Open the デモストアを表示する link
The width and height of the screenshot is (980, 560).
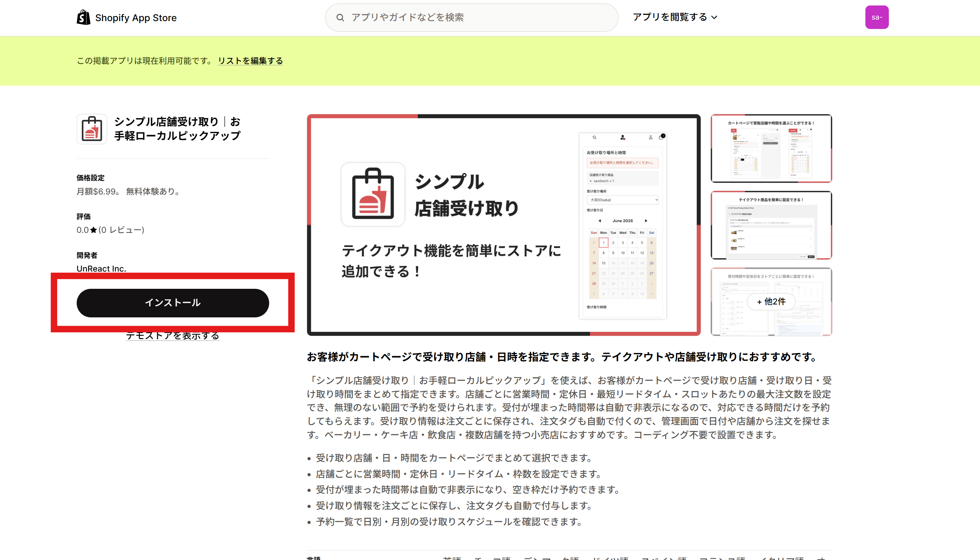point(173,336)
